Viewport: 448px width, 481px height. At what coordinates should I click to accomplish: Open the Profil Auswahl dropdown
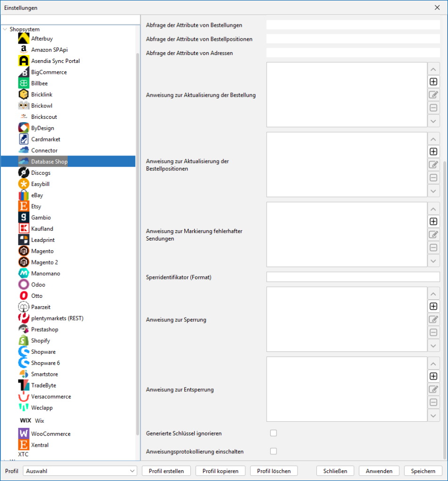click(80, 471)
